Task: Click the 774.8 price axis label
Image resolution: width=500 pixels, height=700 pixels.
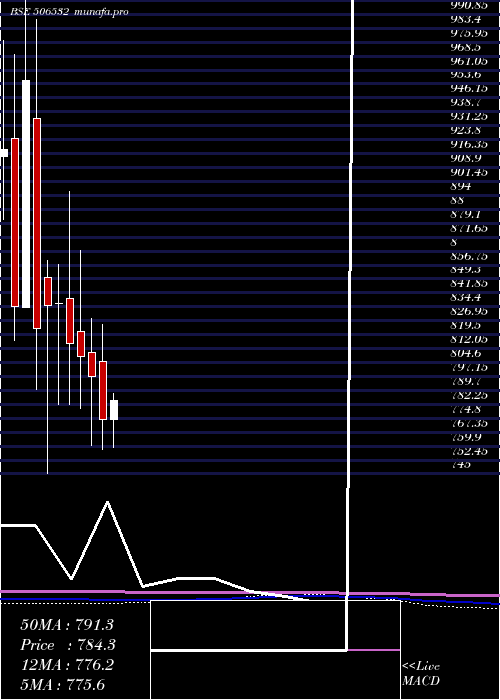Action: coord(468,409)
